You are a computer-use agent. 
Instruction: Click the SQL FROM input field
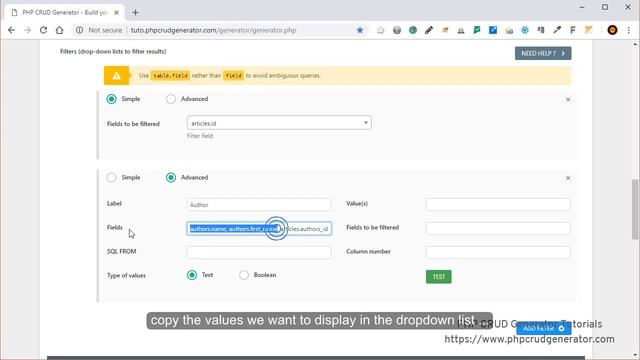tap(259, 252)
